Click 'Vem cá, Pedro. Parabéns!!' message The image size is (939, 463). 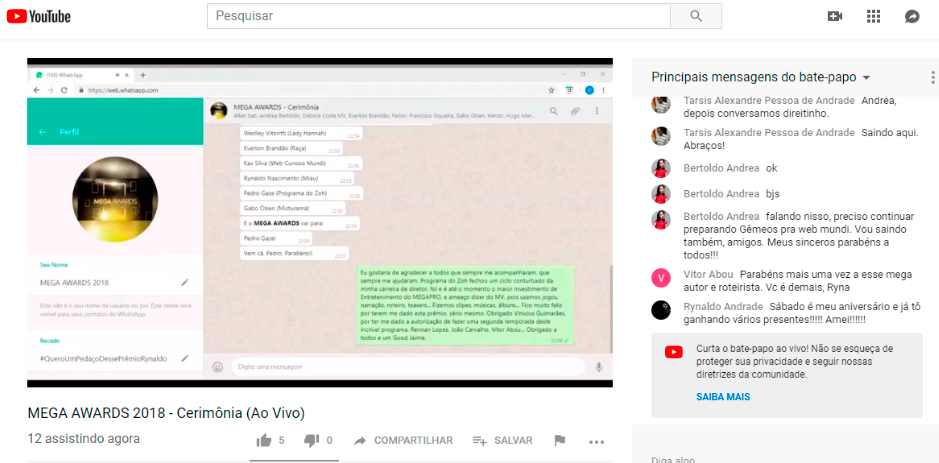pos(294,254)
